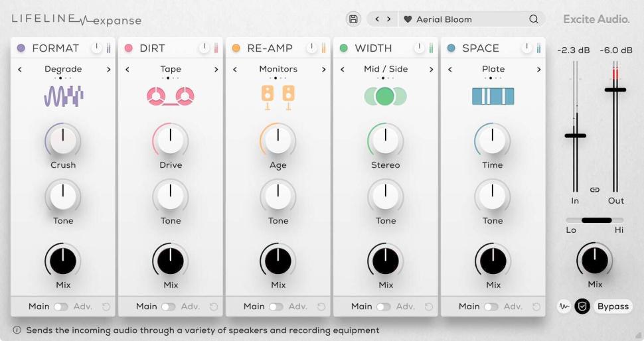Image resolution: width=644 pixels, height=341 pixels.
Task: Go to next RE-AMP mode after Monitors
Action: pos(323,70)
